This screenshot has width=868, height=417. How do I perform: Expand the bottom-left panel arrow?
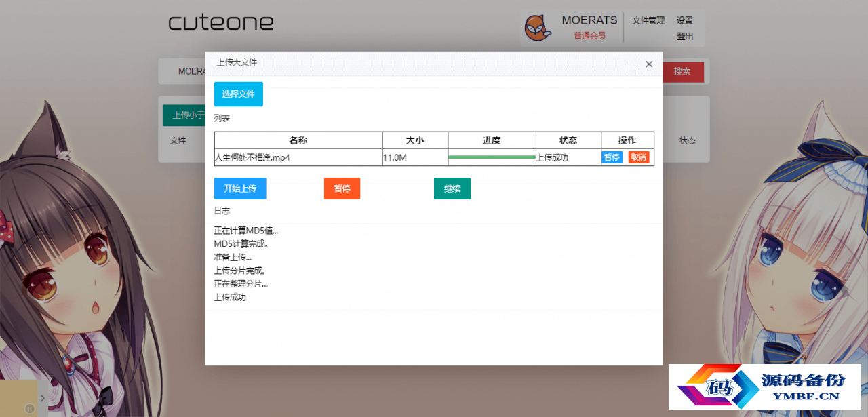42,398
